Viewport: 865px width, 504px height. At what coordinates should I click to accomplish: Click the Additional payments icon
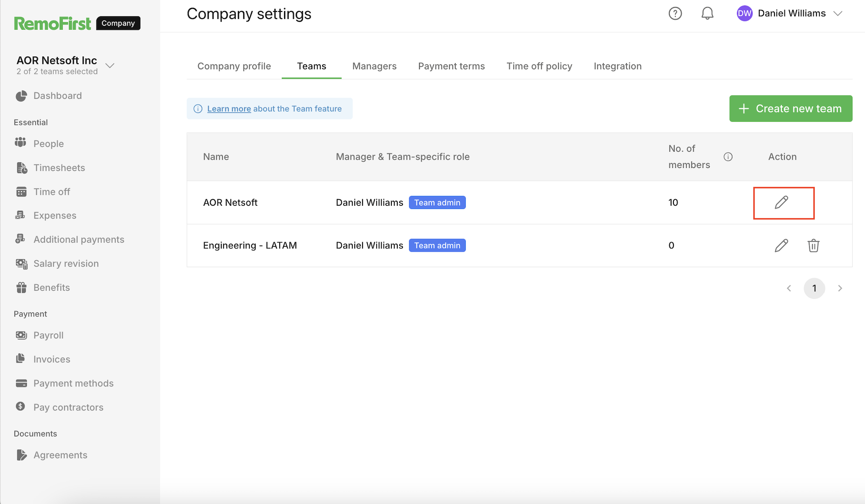pyautogui.click(x=20, y=239)
